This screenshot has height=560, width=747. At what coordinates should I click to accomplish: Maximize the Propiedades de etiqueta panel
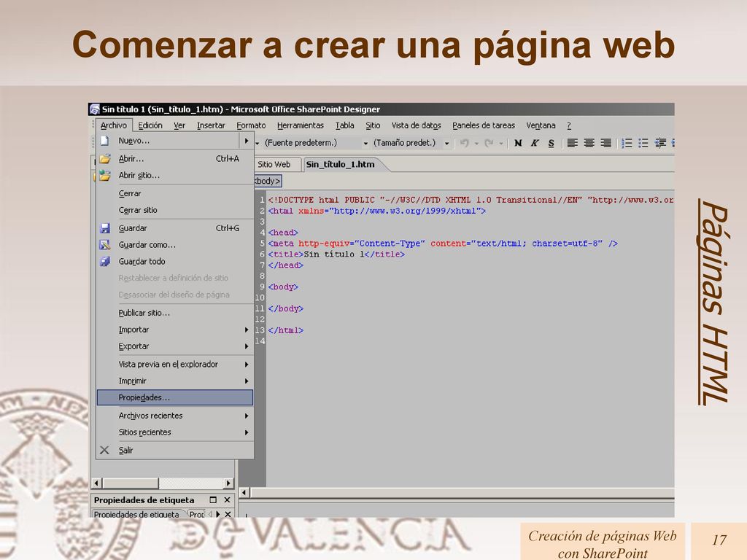pyautogui.click(x=213, y=500)
